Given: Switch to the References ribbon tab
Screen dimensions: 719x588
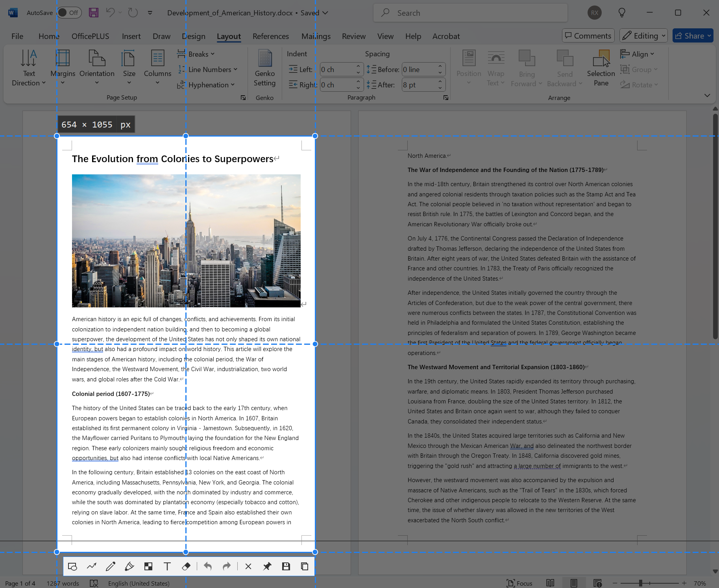Looking at the screenshot, I should click(270, 36).
